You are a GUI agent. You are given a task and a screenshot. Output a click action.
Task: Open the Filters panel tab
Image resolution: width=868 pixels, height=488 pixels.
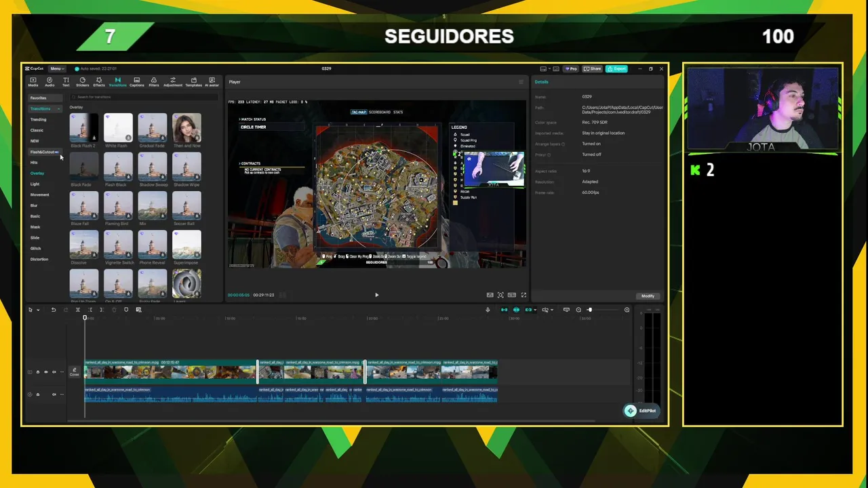point(154,81)
